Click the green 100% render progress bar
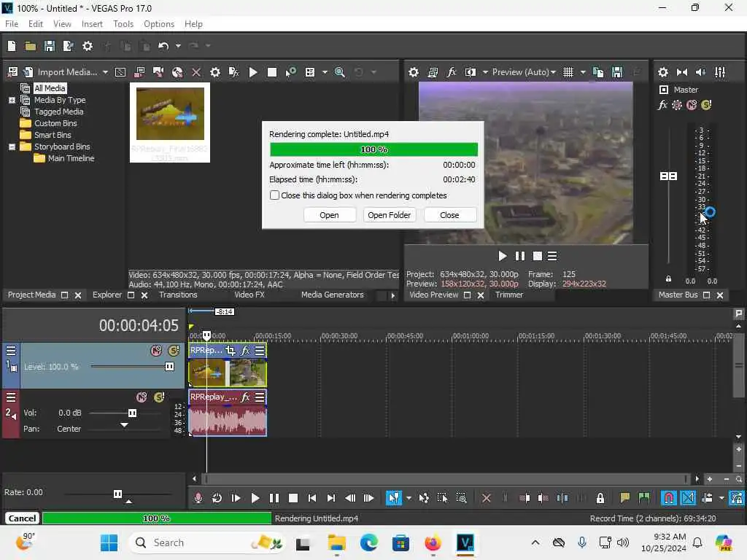 (374, 149)
